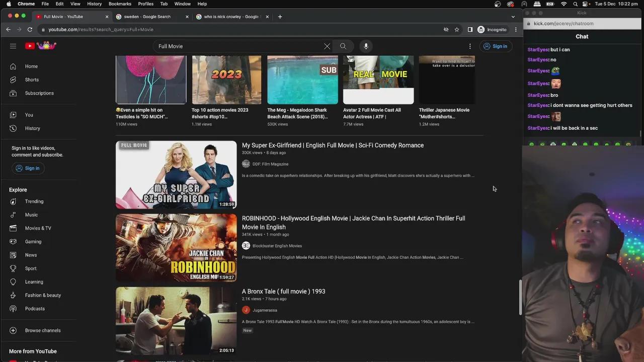Reload the current page

pyautogui.click(x=30, y=30)
